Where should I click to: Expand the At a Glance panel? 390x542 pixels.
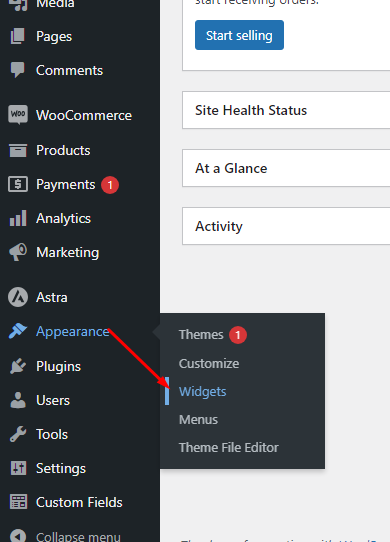point(286,168)
